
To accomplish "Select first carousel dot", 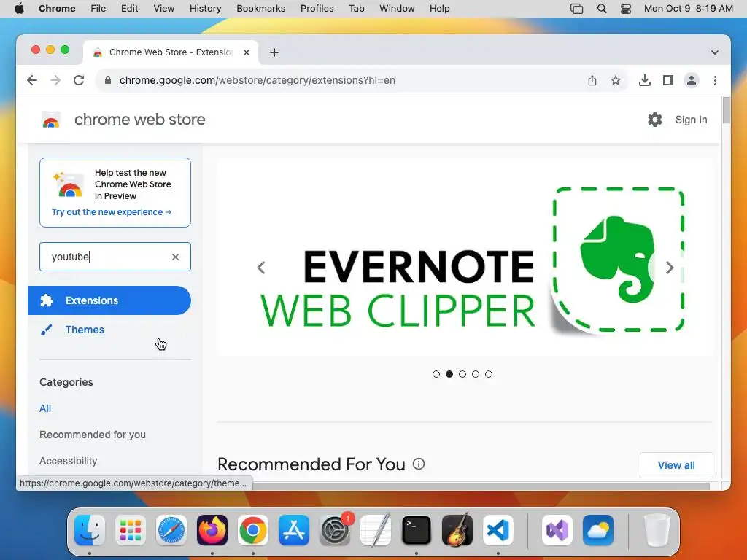I will point(436,374).
